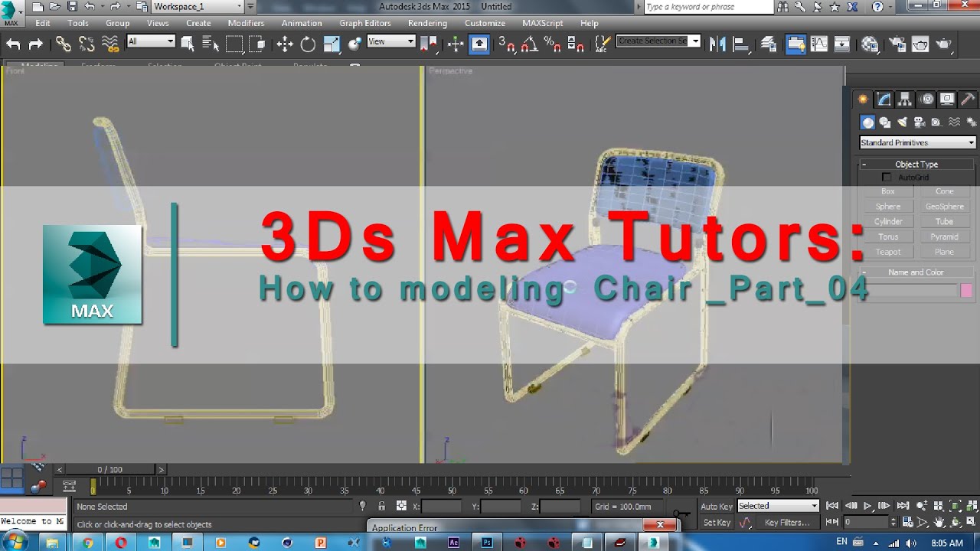Open the Rendering menu
This screenshot has height=551, width=980.
427,23
